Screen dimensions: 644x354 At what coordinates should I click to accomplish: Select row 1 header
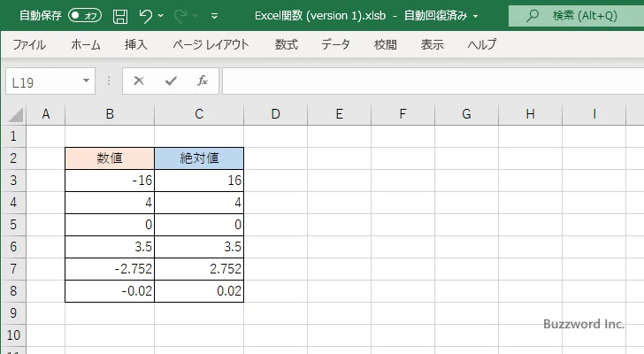13,136
